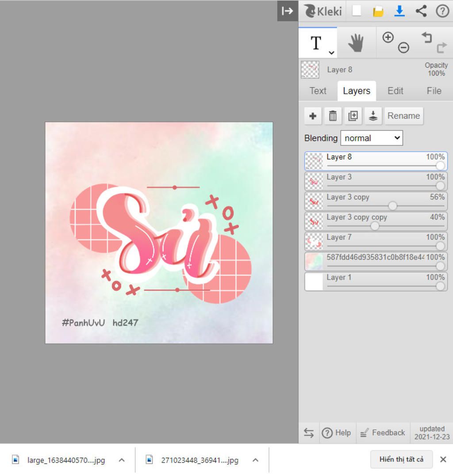The image size is (453, 476).
Task: Open the Help button at the bottom
Action: pos(337,433)
